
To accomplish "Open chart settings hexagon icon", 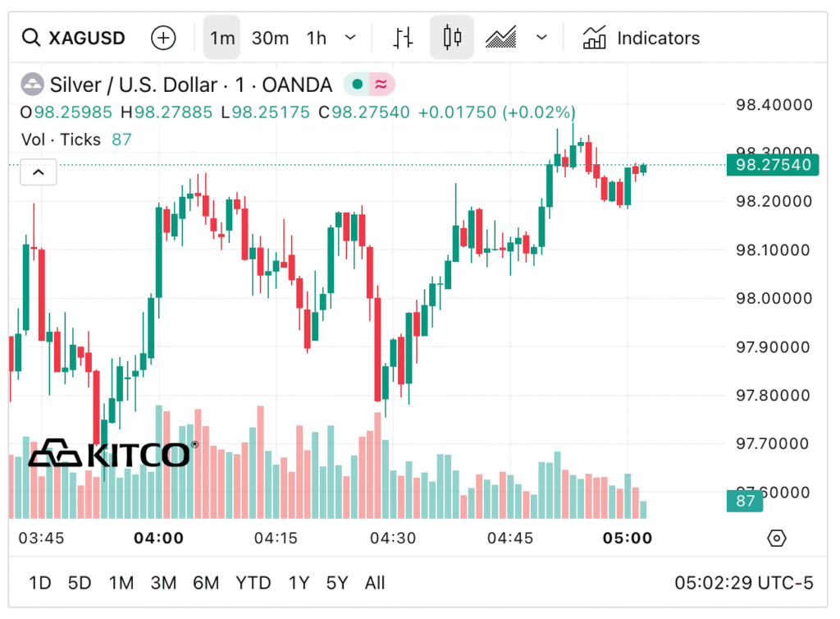I will [776, 539].
